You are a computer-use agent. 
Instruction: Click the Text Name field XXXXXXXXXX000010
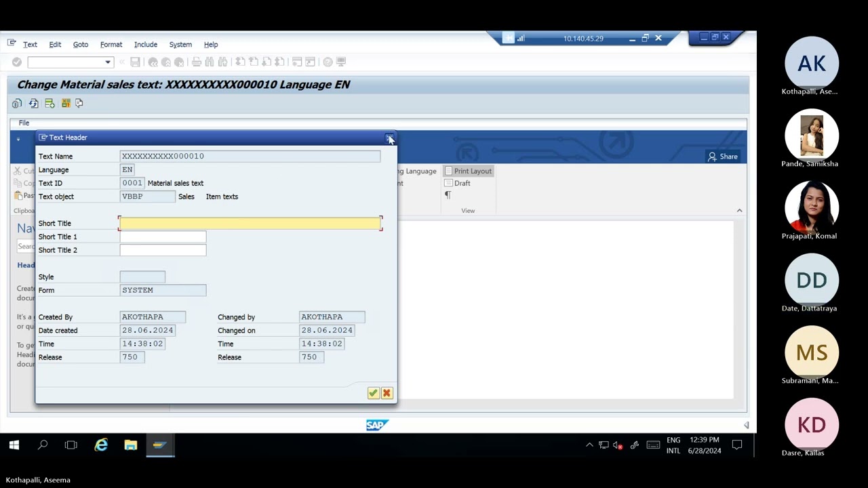click(250, 156)
